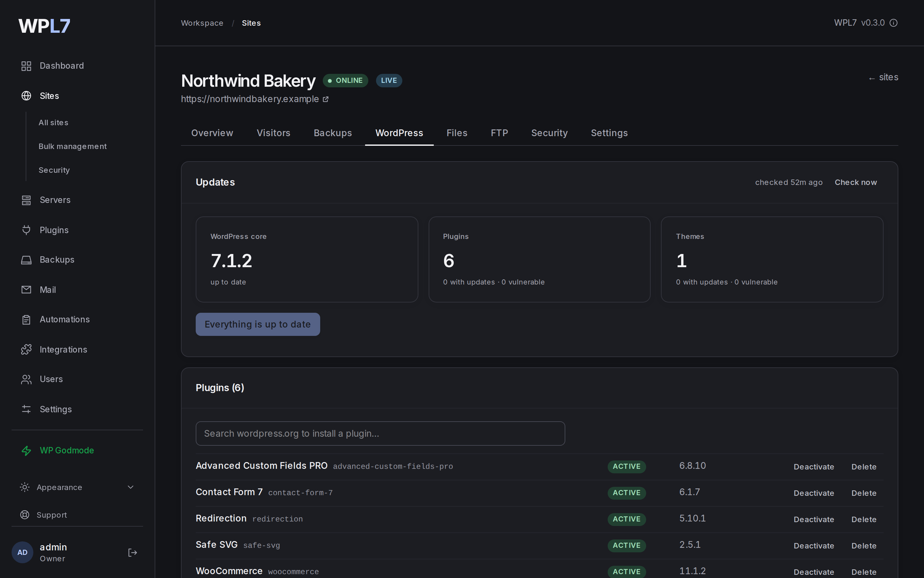Click the WP Godmode lightning icon
The width and height of the screenshot is (924, 578).
tap(26, 451)
